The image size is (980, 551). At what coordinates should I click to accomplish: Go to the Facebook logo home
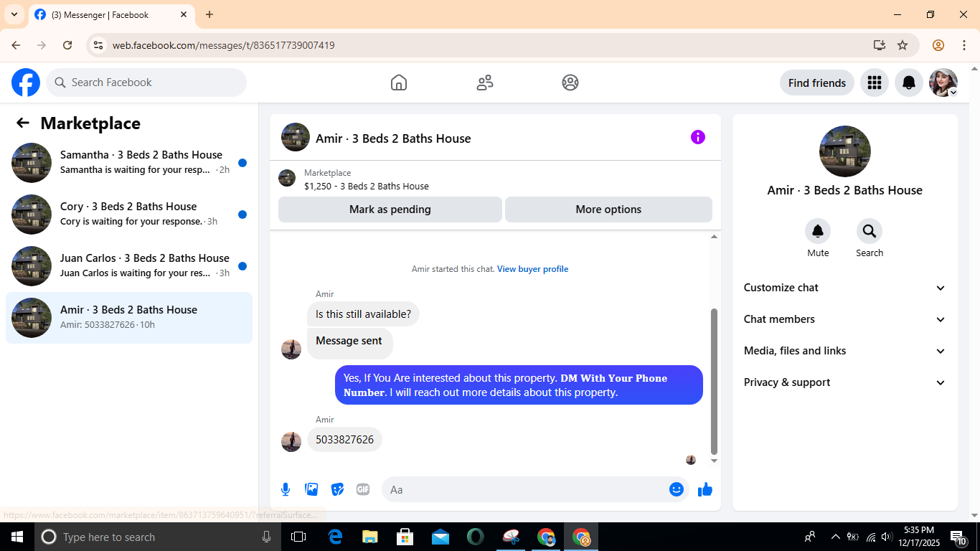pyautogui.click(x=26, y=83)
